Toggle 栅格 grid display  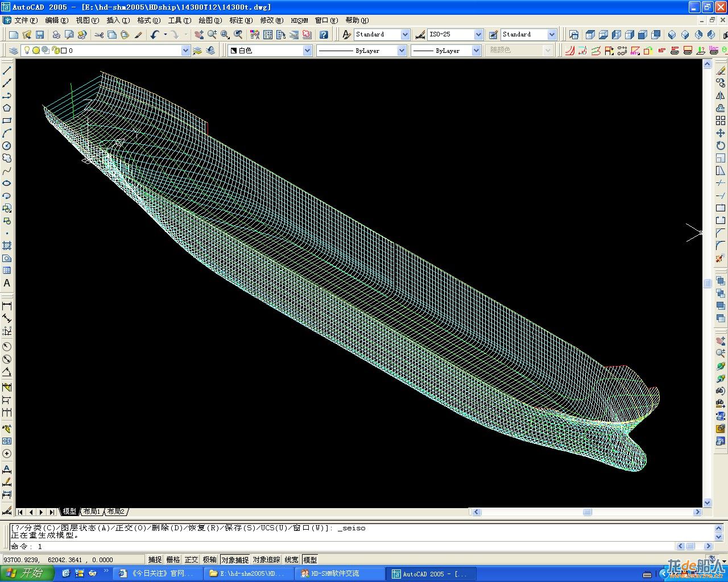173,560
